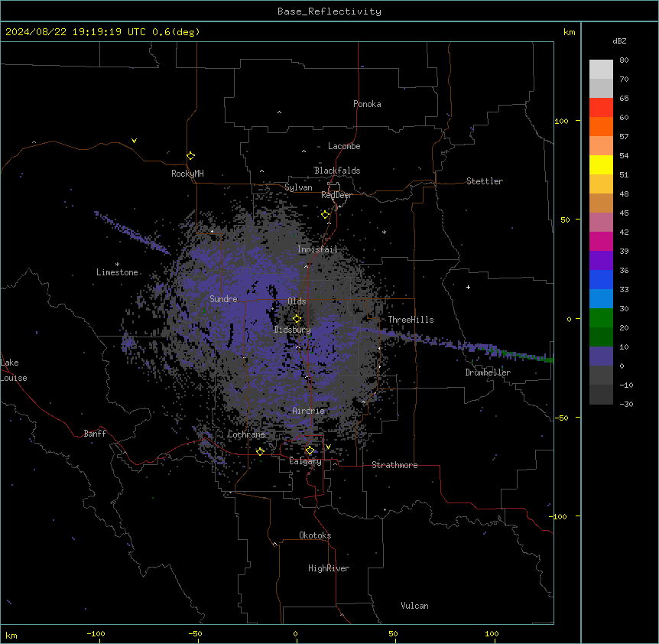Click the km label at top right
659x644 pixels.
(569, 32)
